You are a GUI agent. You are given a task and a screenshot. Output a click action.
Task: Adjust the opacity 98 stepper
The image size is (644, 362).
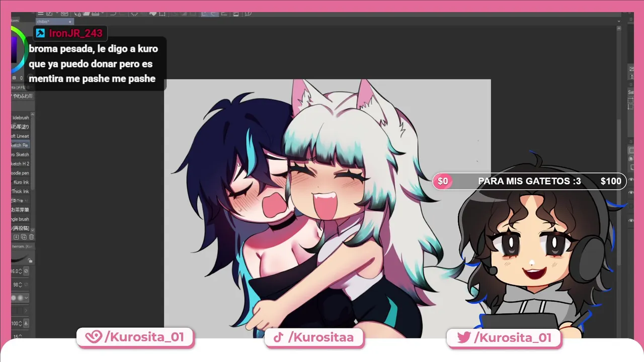(20, 285)
